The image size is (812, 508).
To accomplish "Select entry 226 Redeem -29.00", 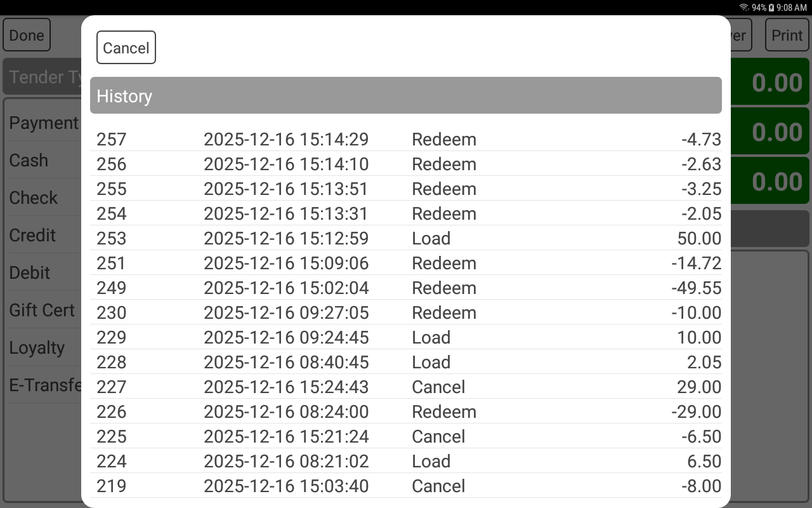I will (406, 411).
